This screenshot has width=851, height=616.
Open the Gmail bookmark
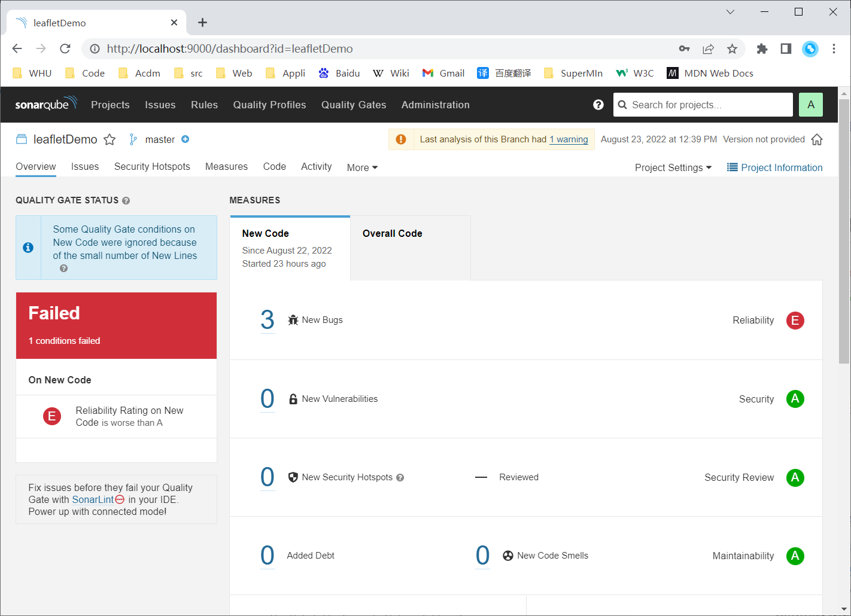pyautogui.click(x=443, y=73)
